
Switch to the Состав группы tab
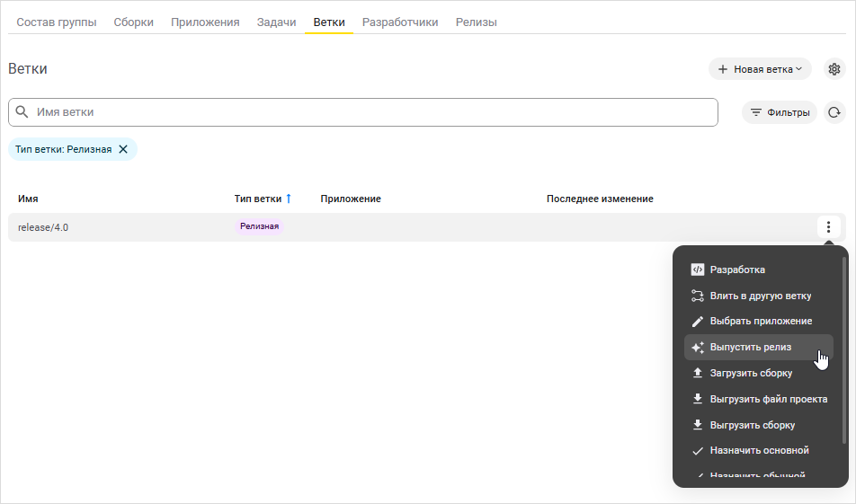tap(57, 22)
